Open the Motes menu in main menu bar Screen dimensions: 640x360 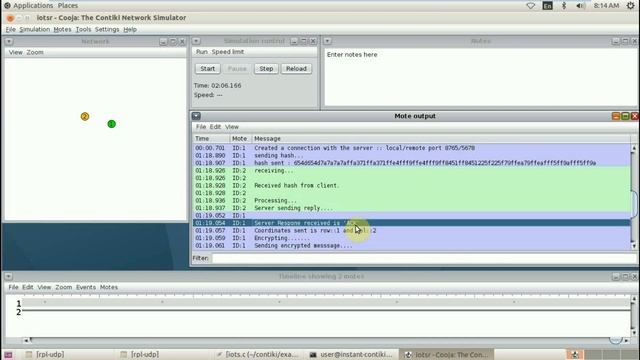coord(62,29)
